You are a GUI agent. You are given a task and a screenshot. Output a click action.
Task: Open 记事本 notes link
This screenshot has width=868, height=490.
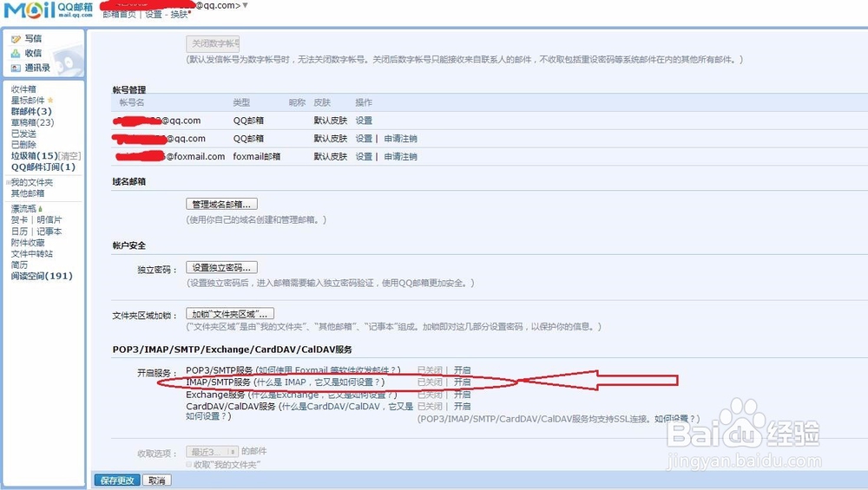click(x=49, y=232)
